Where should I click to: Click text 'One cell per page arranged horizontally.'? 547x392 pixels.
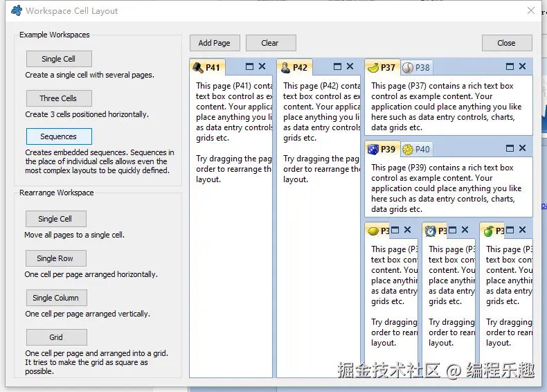pyautogui.click(x=91, y=274)
